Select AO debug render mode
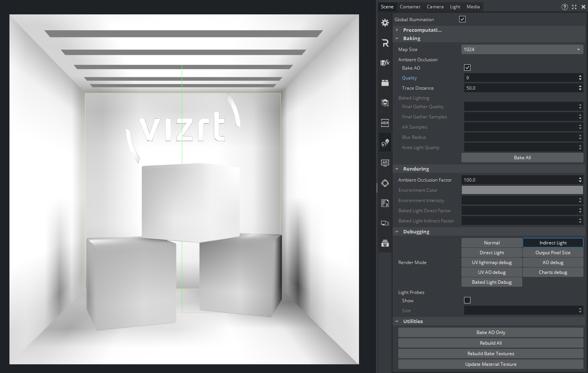The width and height of the screenshot is (588, 373). pos(552,263)
